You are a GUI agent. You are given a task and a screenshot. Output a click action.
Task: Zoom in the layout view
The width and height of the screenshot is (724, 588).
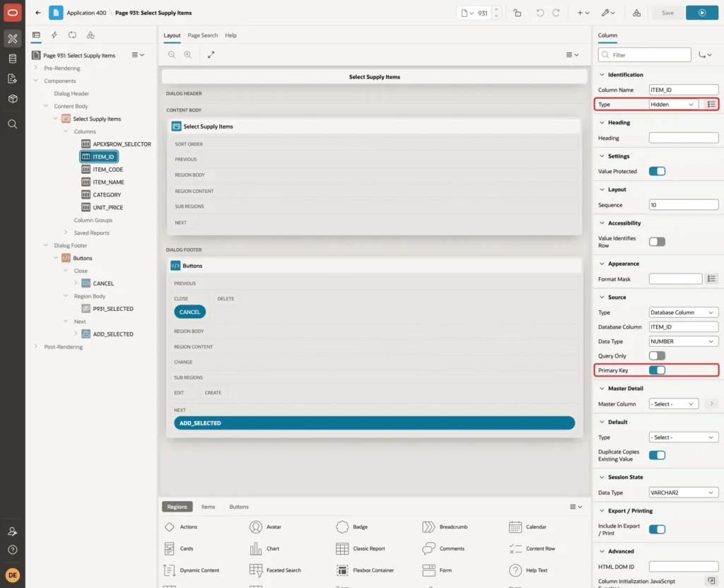tap(188, 54)
